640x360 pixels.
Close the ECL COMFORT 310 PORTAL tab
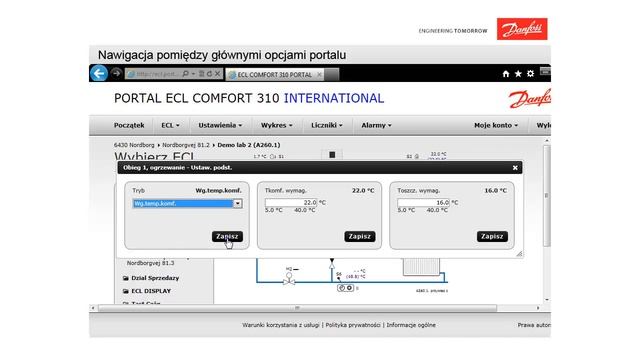pyautogui.click(x=319, y=75)
